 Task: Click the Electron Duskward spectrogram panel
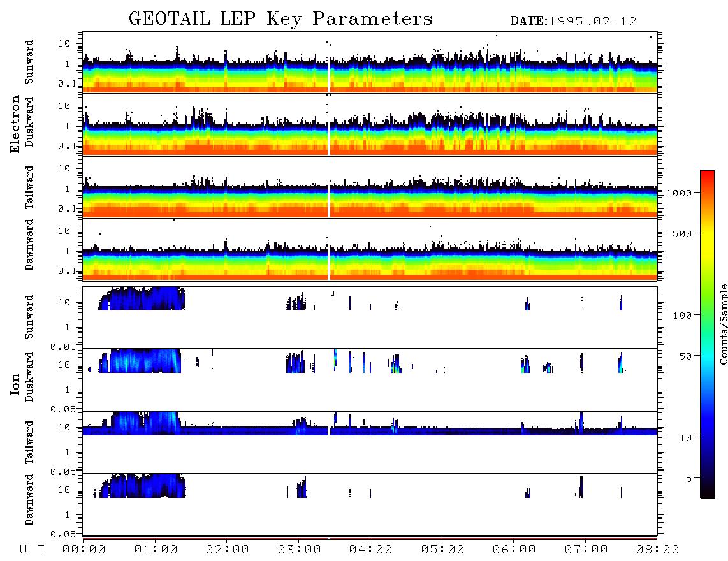click(370, 124)
